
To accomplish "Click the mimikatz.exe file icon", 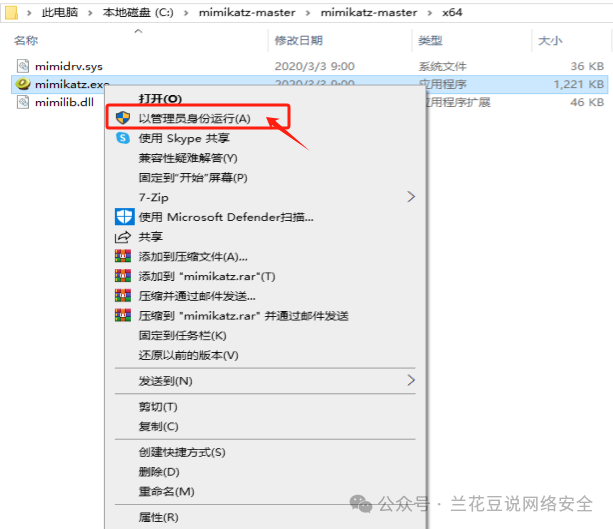I will 23,84.
